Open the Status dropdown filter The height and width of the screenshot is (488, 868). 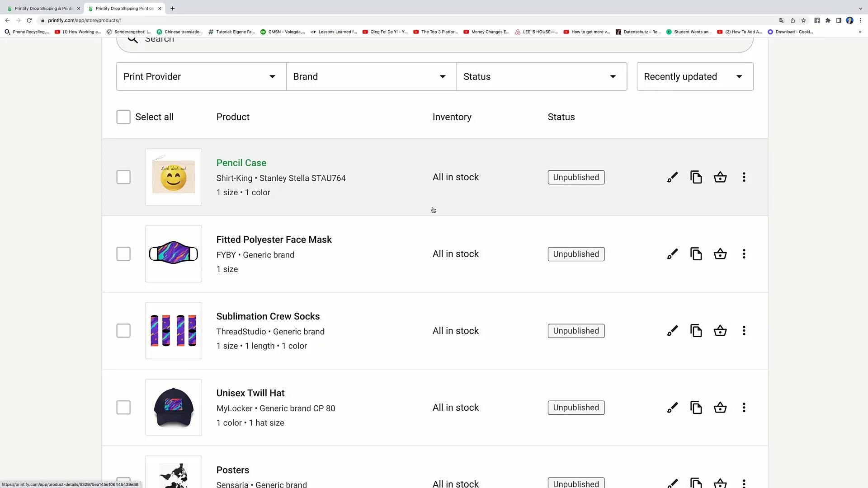pyautogui.click(x=542, y=76)
